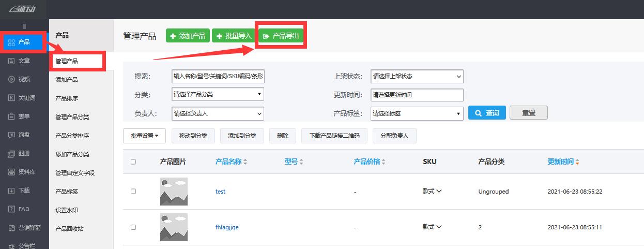644x249 pixels.
Task: Click the 下载 download icon in sidebar
Action: pyautogui.click(x=11, y=191)
